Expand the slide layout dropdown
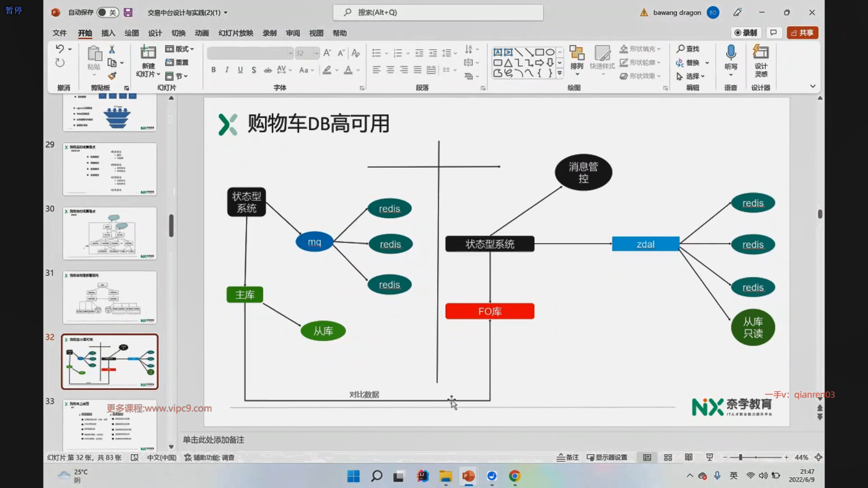Image resolution: width=868 pixels, height=488 pixels. (180, 49)
